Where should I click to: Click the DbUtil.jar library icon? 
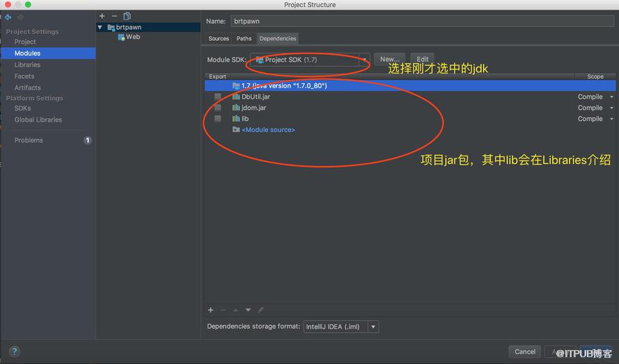coord(236,97)
